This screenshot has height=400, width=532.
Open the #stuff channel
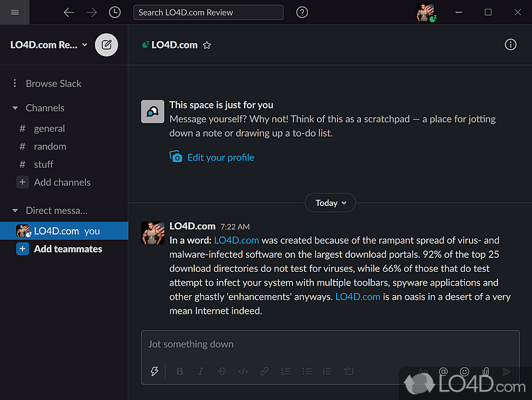tap(43, 164)
